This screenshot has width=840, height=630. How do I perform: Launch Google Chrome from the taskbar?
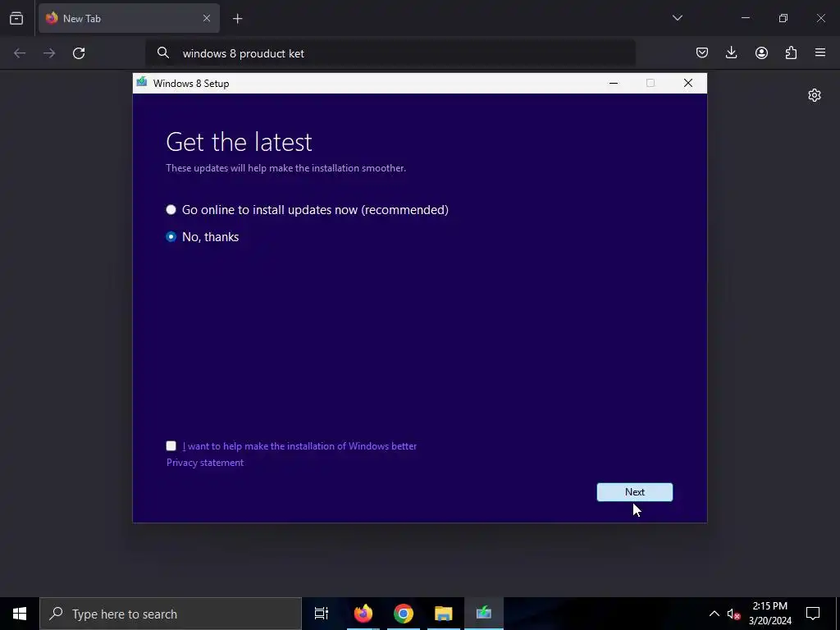[x=404, y=614]
